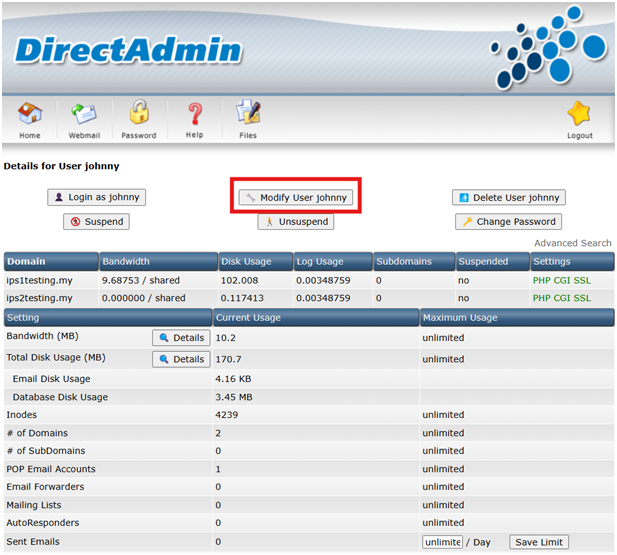Image resolution: width=617 pixels, height=555 pixels.
Task: Open the Change Password button
Action: (x=508, y=222)
